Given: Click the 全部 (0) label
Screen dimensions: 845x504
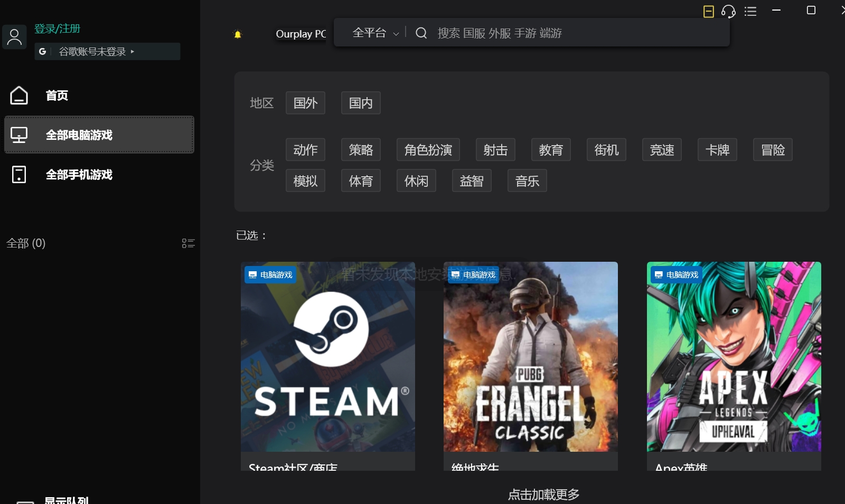Looking at the screenshot, I should [x=26, y=243].
